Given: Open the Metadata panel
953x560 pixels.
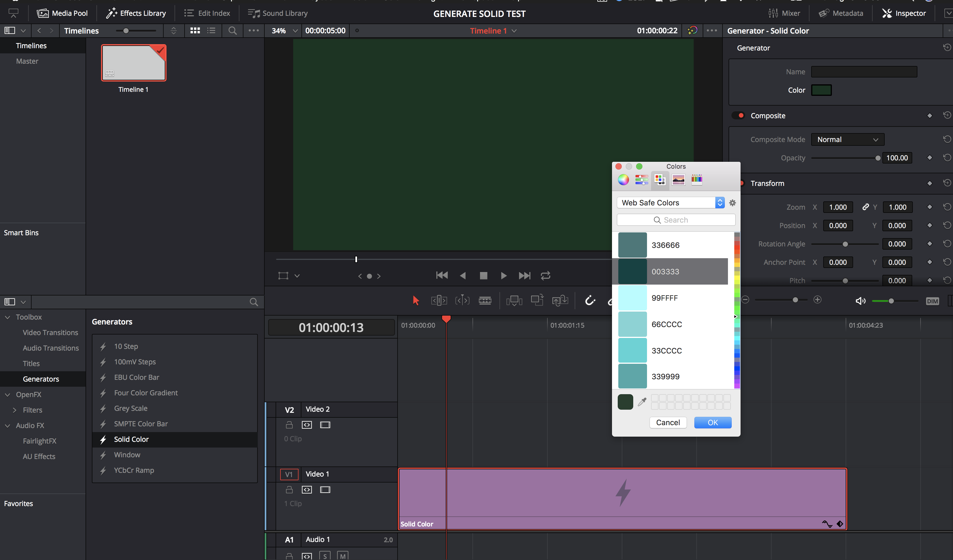Looking at the screenshot, I should coord(841,13).
